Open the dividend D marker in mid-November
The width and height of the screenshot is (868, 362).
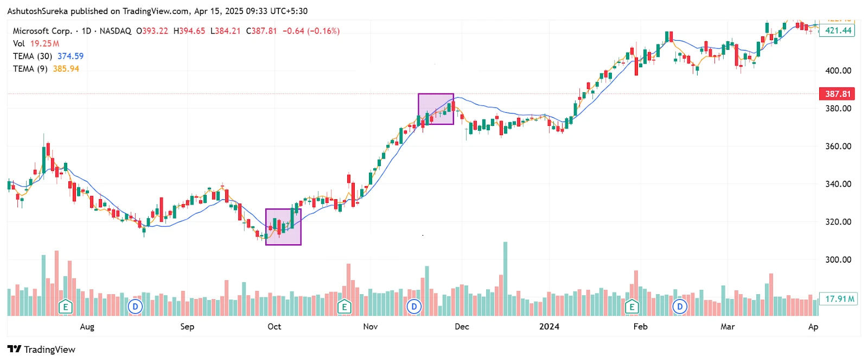[x=414, y=307]
